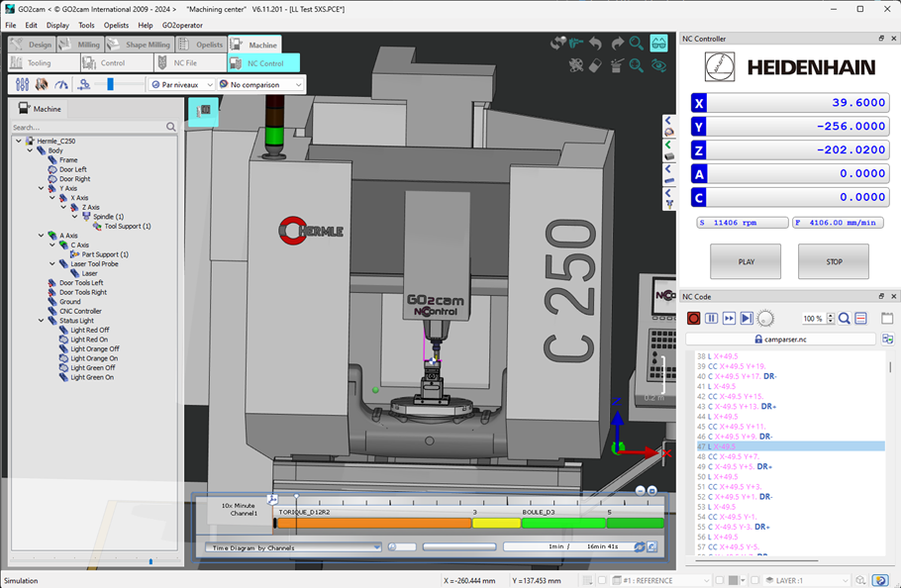Toggle the rotating eye visibility icon
901x588 pixels.
click(x=658, y=65)
